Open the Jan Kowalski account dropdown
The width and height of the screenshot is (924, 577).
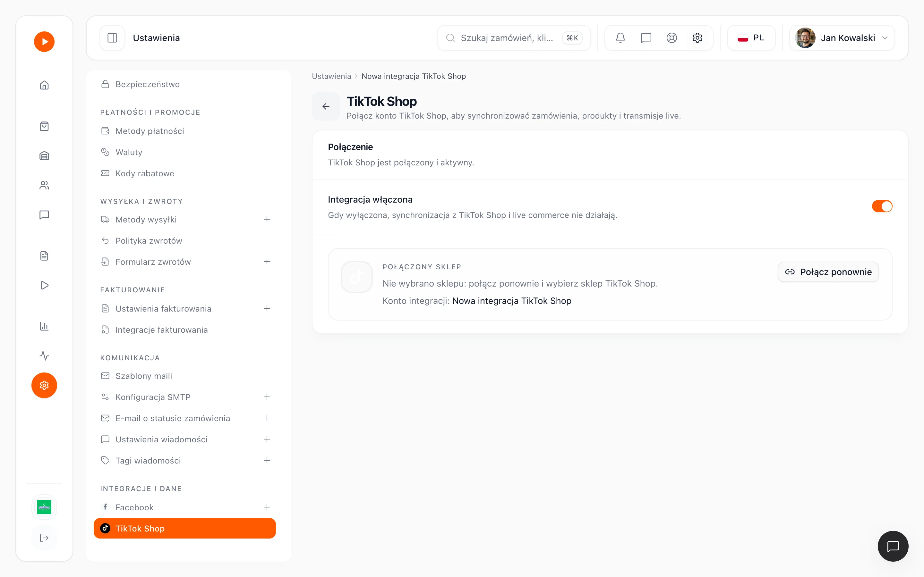tap(842, 38)
